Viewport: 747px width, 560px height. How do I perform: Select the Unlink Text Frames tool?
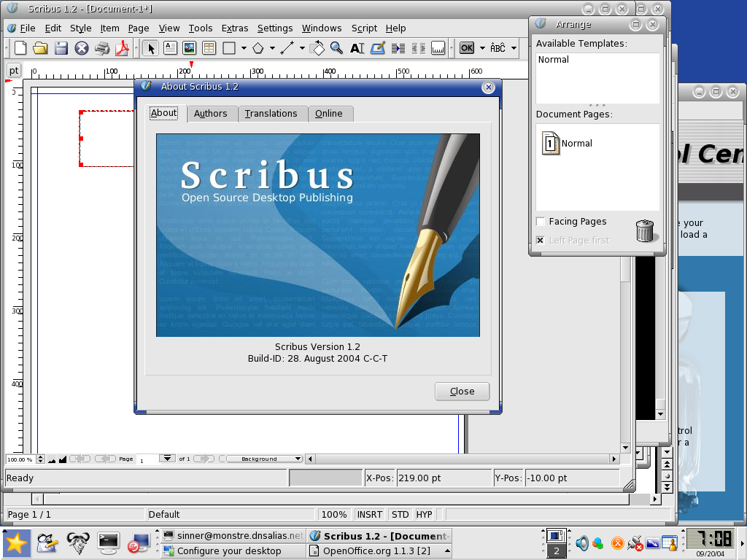click(418, 48)
